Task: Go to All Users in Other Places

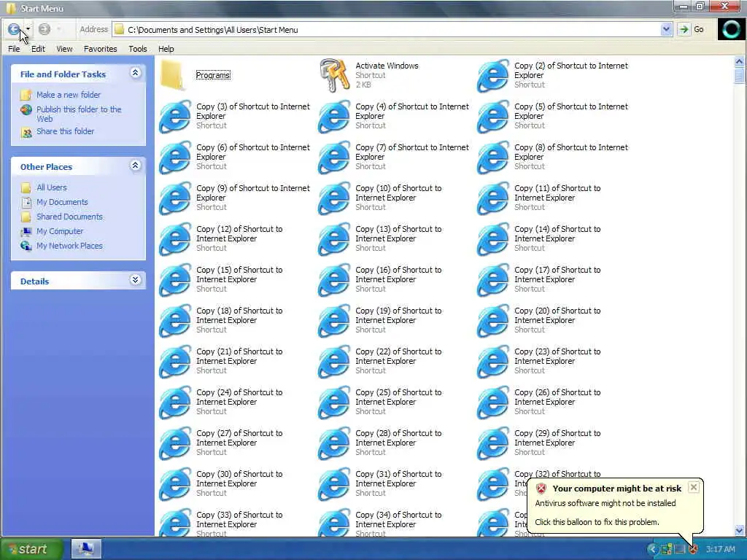Action: [x=52, y=187]
